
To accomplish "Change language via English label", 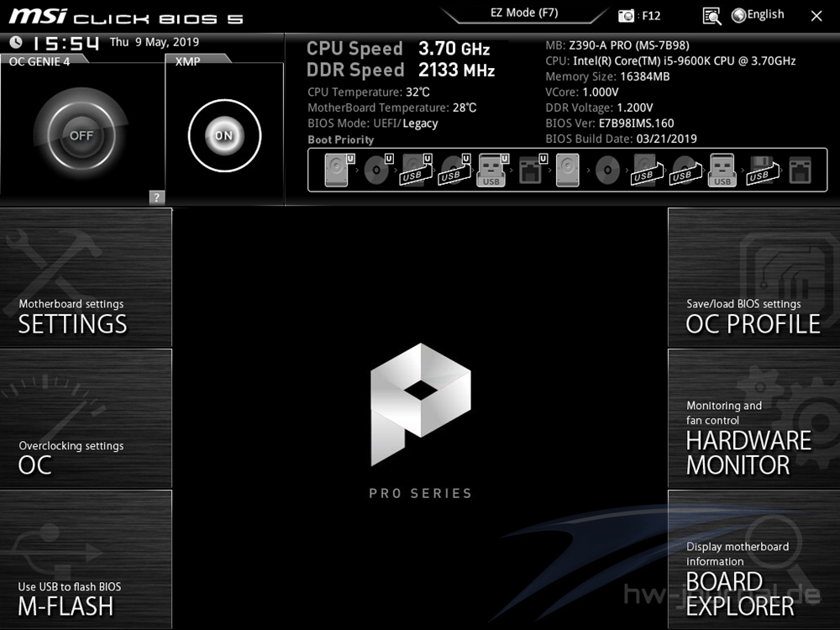I will pos(765,14).
